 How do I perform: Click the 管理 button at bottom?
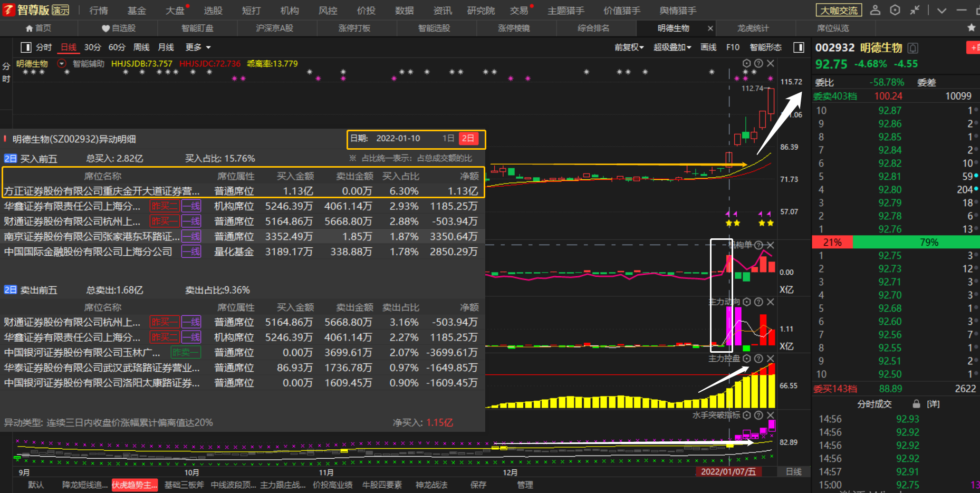click(525, 485)
